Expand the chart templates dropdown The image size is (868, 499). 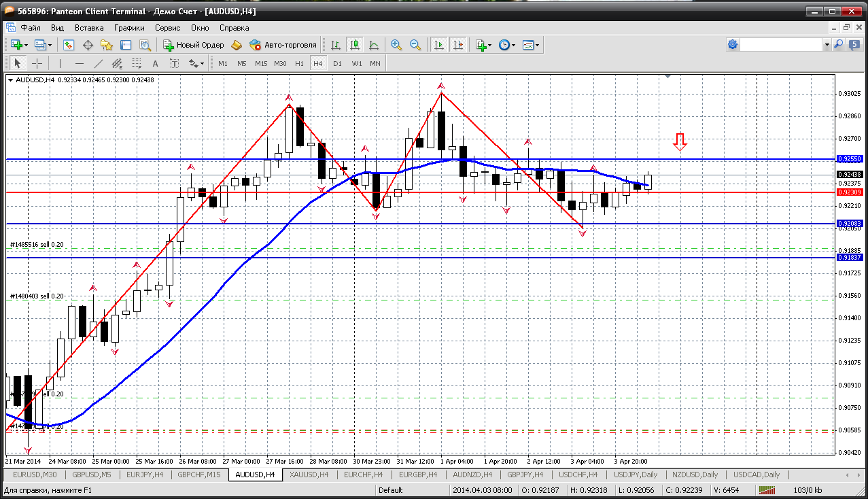[x=537, y=45]
